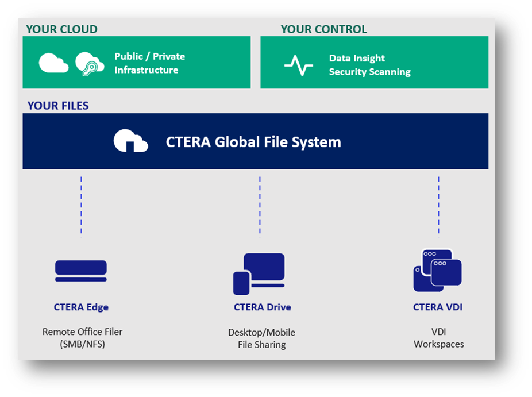532x397 pixels.
Task: Click the cloud with key icon
Action: (x=90, y=64)
